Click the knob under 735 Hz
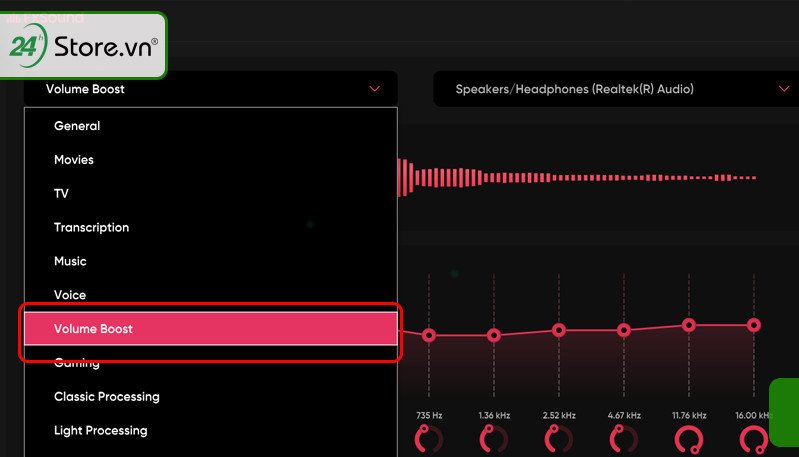Viewport: 799px width, 457px height. [x=429, y=439]
